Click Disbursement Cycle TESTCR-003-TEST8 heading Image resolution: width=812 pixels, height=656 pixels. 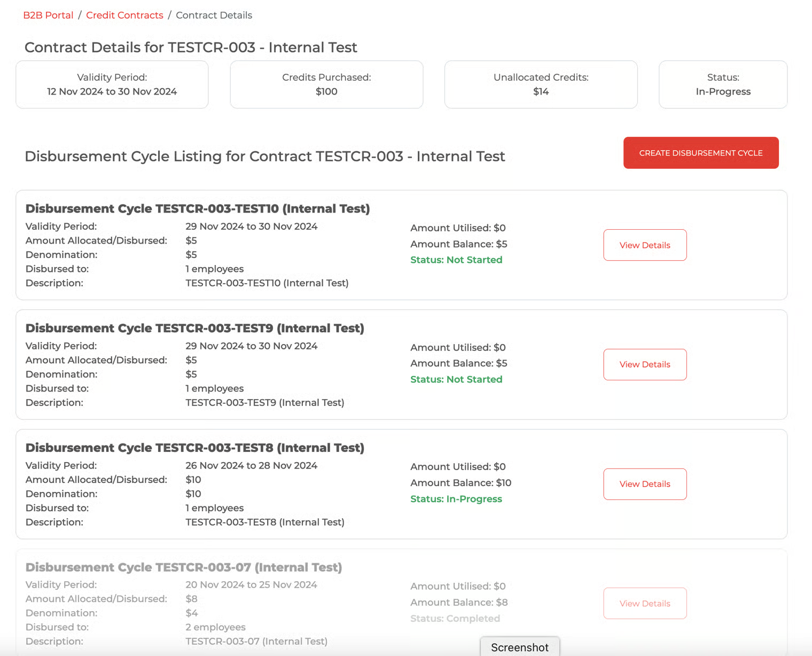pyautogui.click(x=195, y=448)
